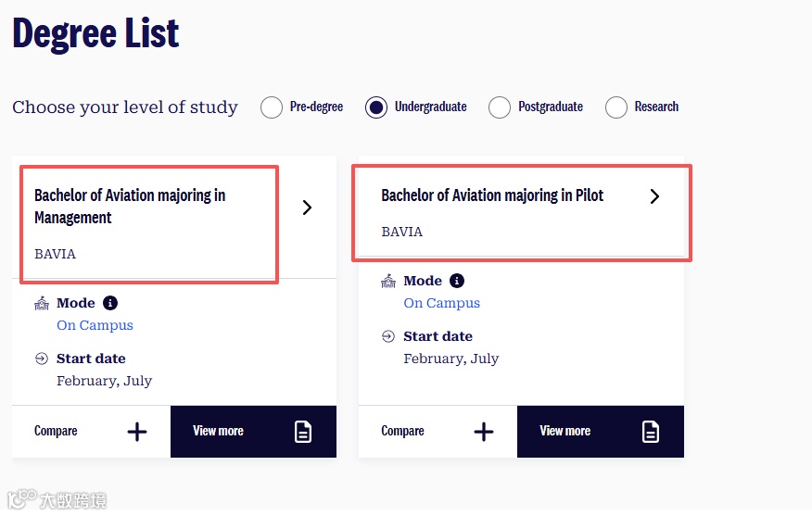Select the Postgraduate level of study
This screenshot has height=516, width=812.
pyautogui.click(x=500, y=107)
